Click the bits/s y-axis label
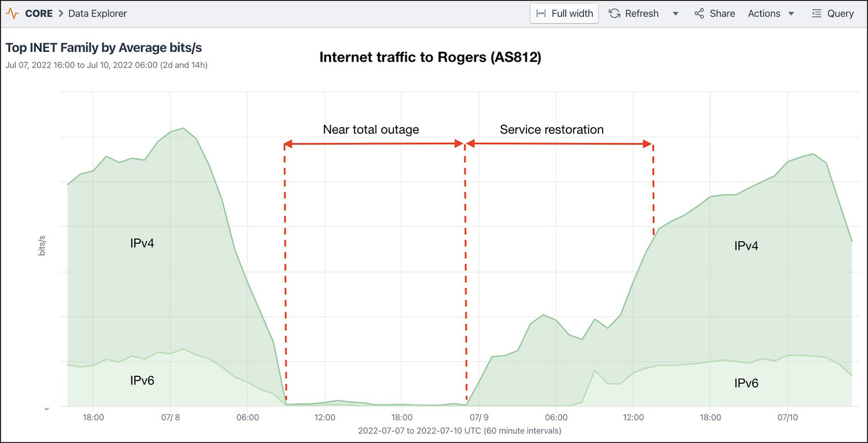The height and width of the screenshot is (443, 868). click(42, 244)
